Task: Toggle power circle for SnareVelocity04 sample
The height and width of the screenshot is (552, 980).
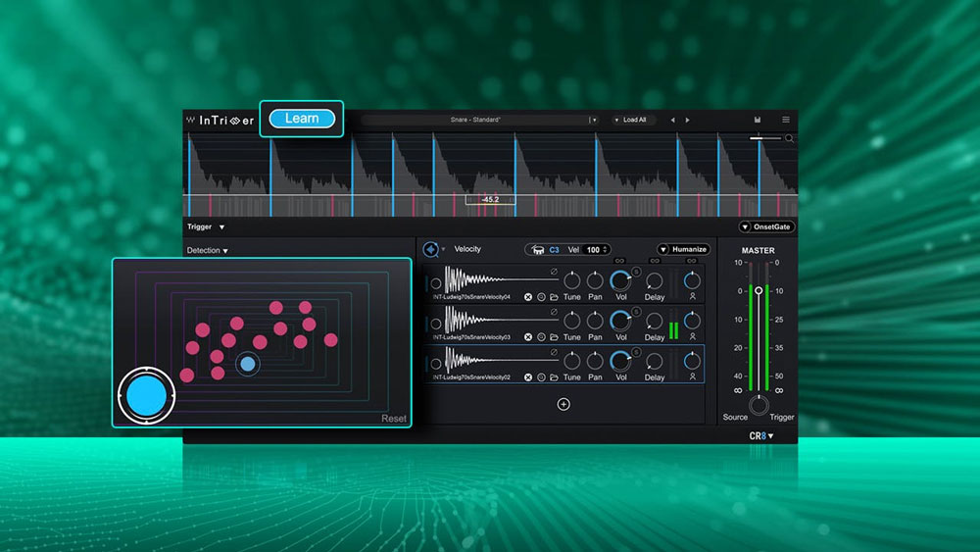Action: click(436, 283)
